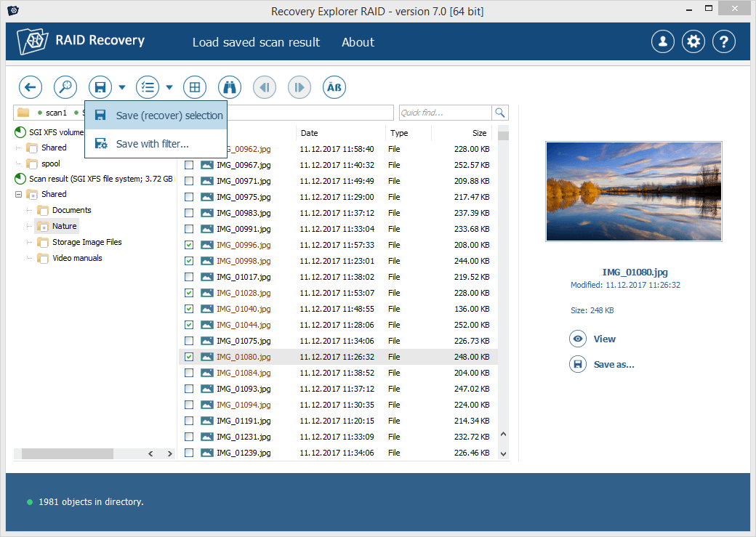
Task: Check the checkbox next to IMG_01075.jpg
Action: click(x=189, y=341)
